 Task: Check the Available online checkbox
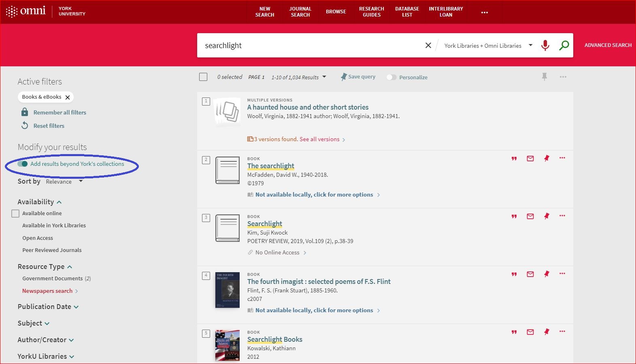pyautogui.click(x=15, y=214)
